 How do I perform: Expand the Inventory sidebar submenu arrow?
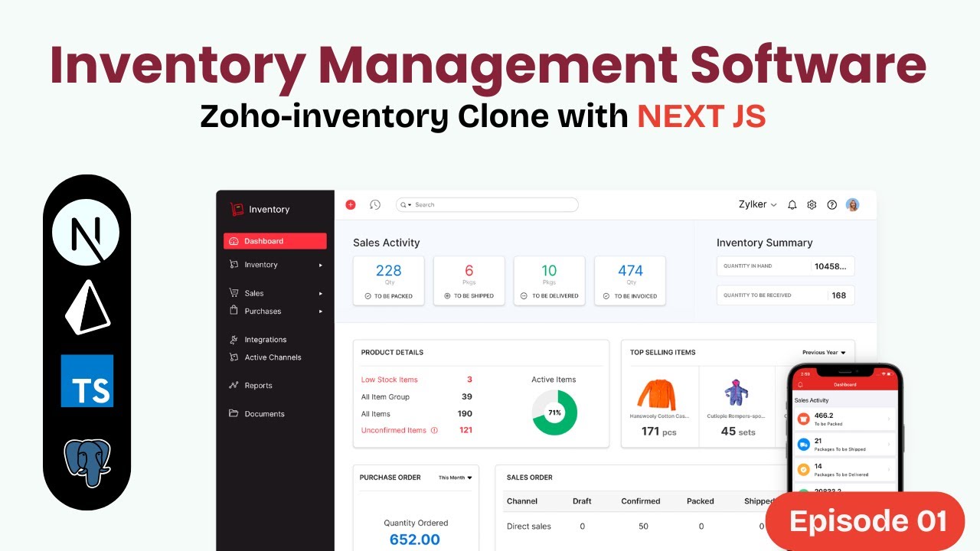tap(321, 266)
